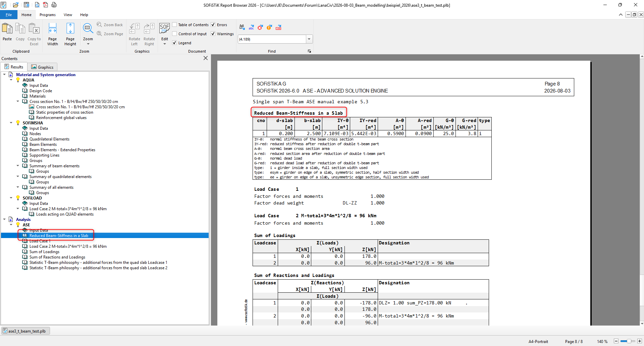The height and width of the screenshot is (346, 644).
Task: Click the find value red icon
Action: click(x=278, y=27)
